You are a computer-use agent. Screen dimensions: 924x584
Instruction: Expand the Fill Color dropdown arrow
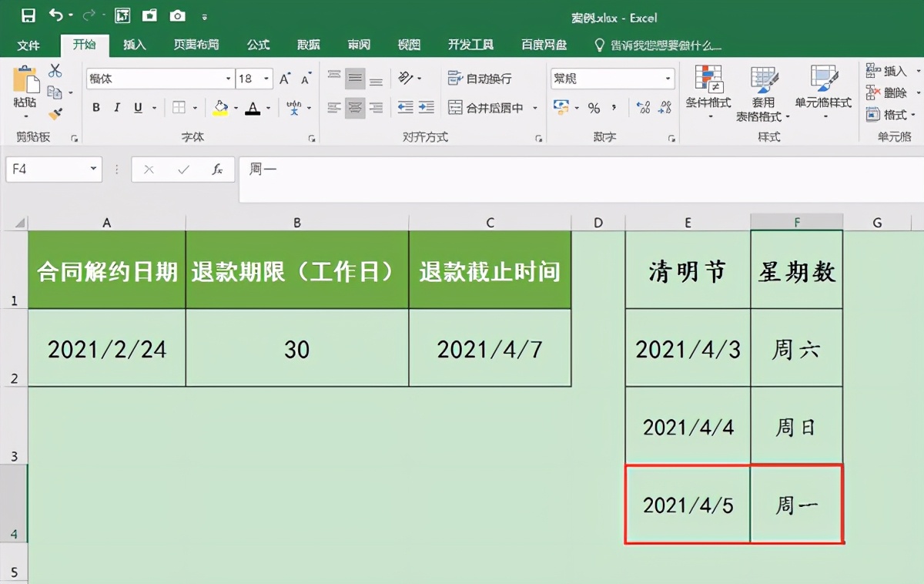(236, 108)
